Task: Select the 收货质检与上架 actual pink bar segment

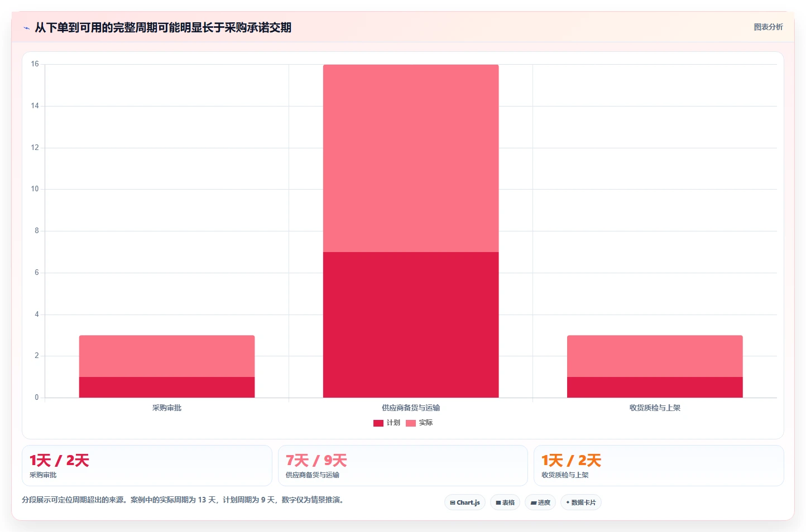Action: 655,356
